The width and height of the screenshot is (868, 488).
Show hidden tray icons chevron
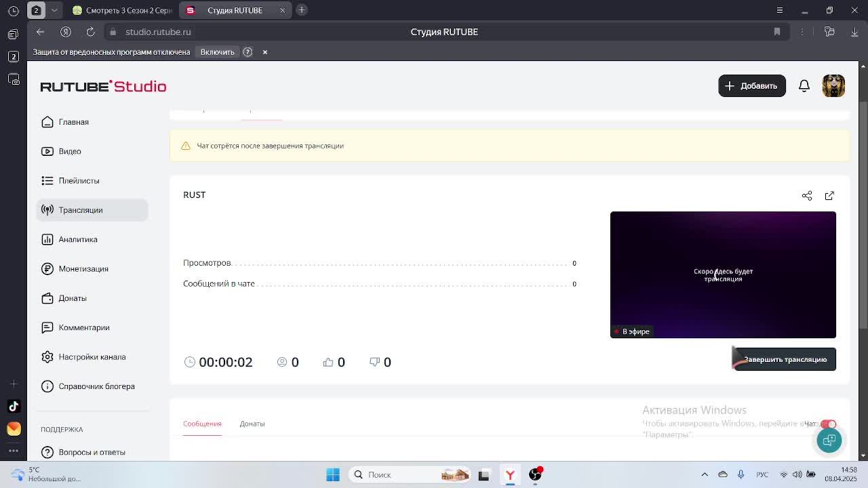coord(705,474)
